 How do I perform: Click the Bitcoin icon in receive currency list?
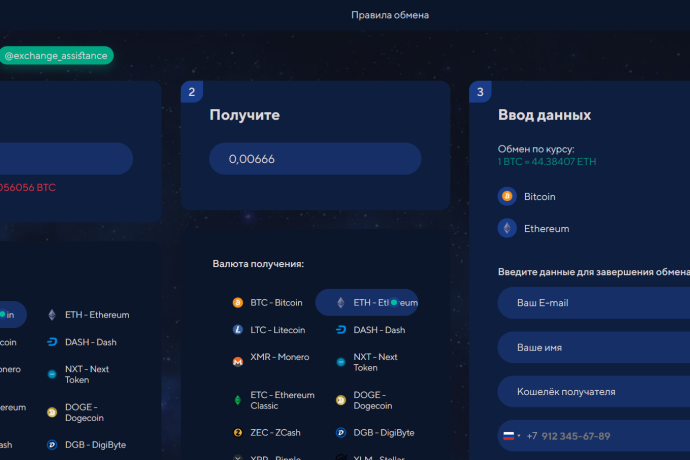click(x=238, y=302)
